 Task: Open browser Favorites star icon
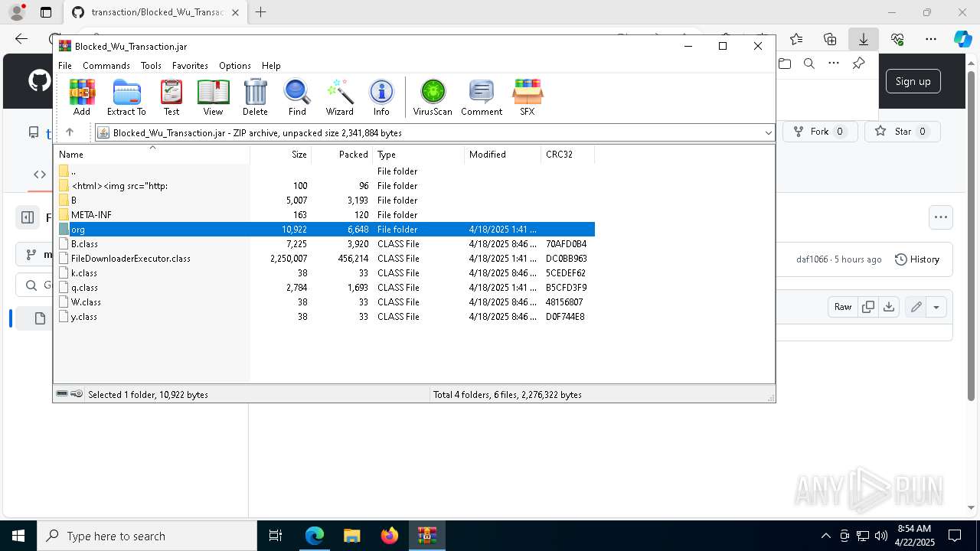(796, 39)
